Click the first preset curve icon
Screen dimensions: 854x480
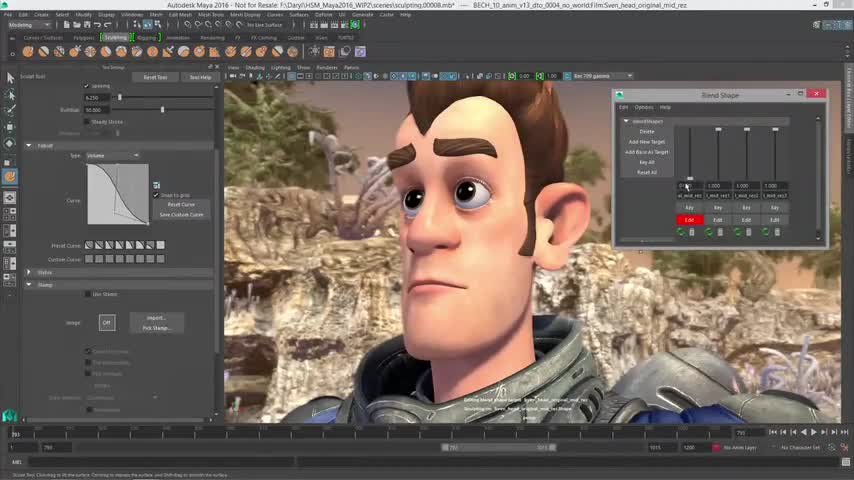(x=89, y=245)
